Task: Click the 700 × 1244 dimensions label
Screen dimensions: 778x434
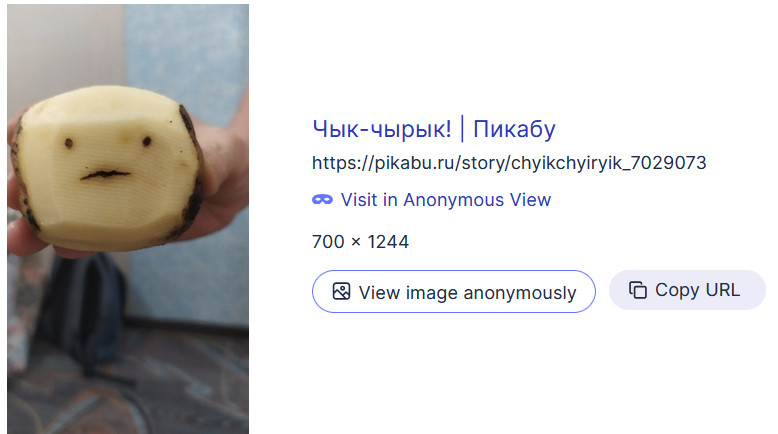Action: pos(360,242)
